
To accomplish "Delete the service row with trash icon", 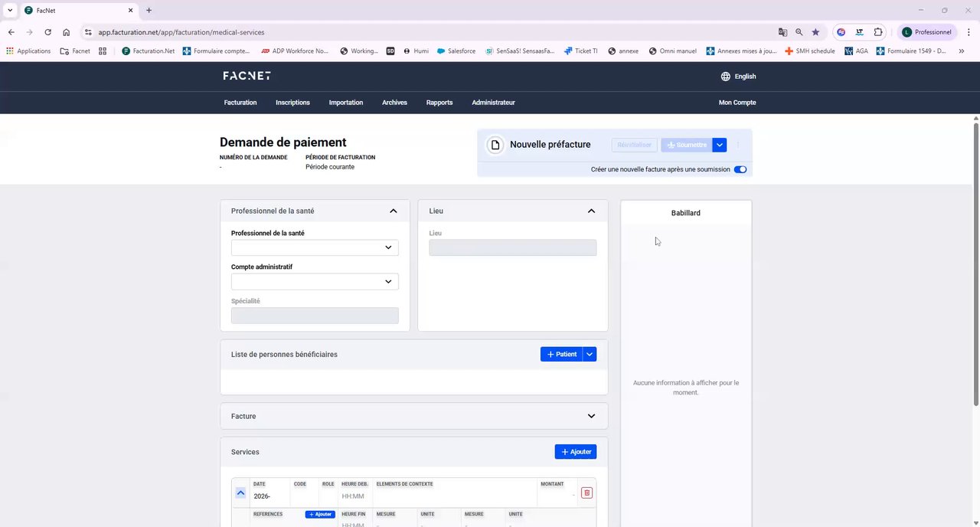I will [586, 493].
